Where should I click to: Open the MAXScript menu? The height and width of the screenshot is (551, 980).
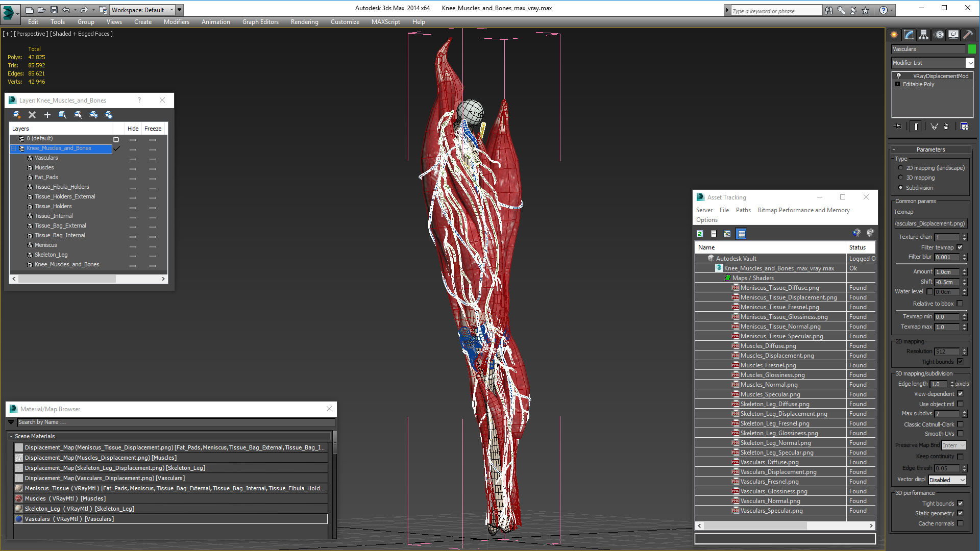pyautogui.click(x=385, y=22)
